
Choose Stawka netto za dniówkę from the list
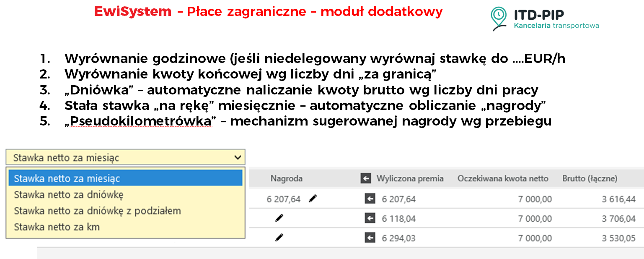point(69,195)
